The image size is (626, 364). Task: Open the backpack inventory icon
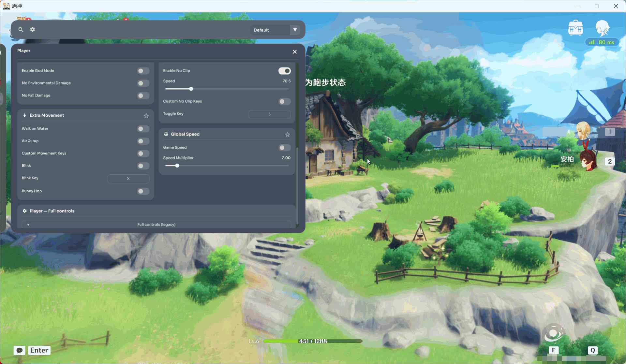coord(575,28)
